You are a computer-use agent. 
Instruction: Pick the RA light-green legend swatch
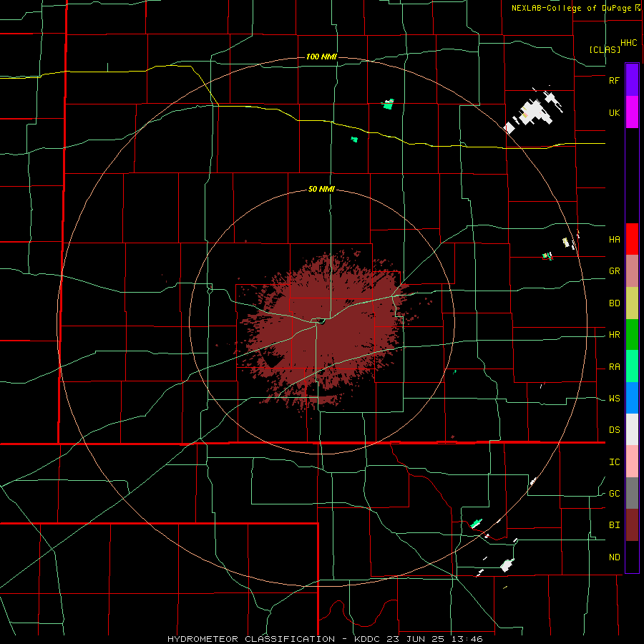pyautogui.click(x=632, y=366)
